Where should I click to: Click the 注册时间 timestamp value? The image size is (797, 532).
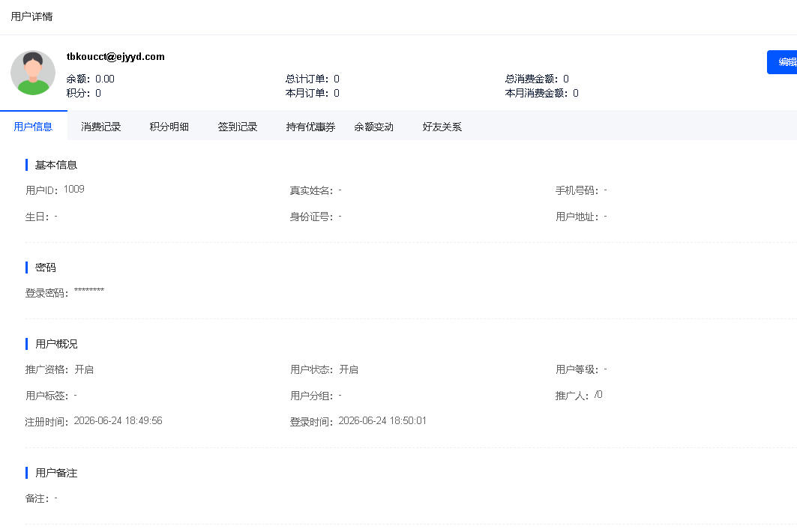point(118,420)
